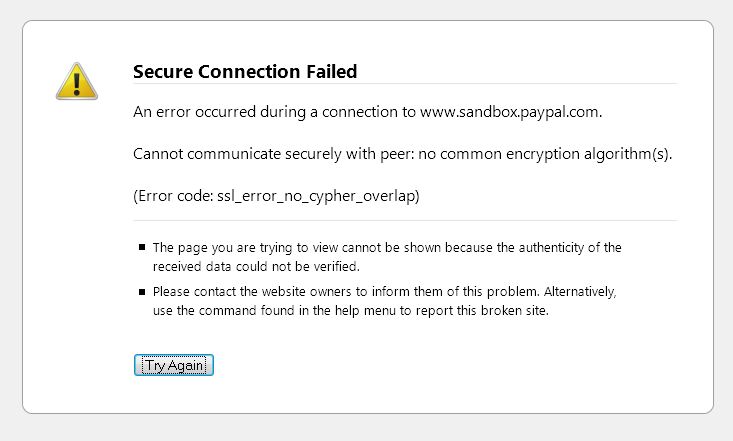Viewport: 733px width, 441px height.
Task: Click the second square bullet marker
Action: coord(140,292)
